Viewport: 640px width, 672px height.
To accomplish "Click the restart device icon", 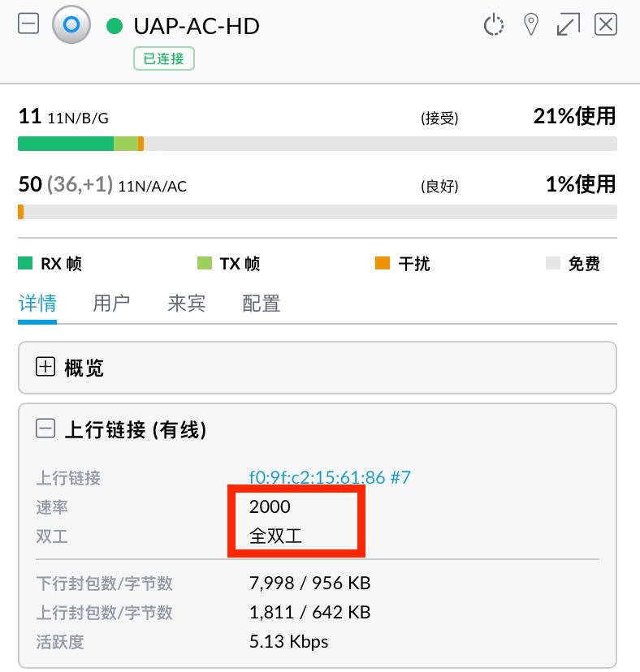I will [x=494, y=25].
